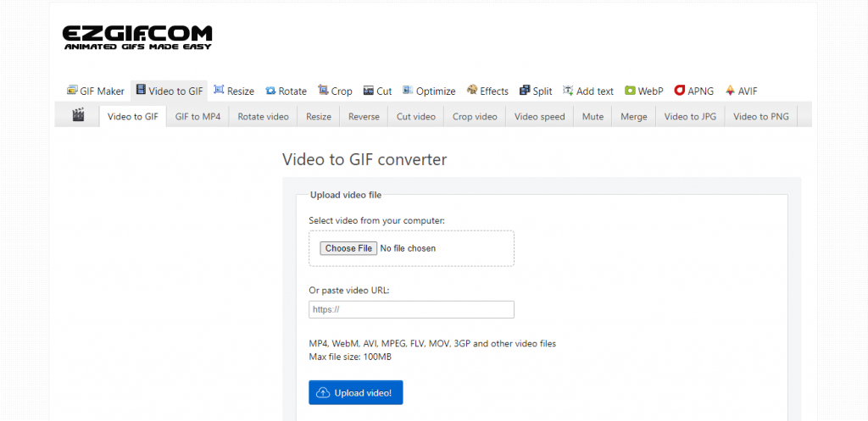Click the Crop tool icon
This screenshot has width=868, height=421.
tap(323, 90)
